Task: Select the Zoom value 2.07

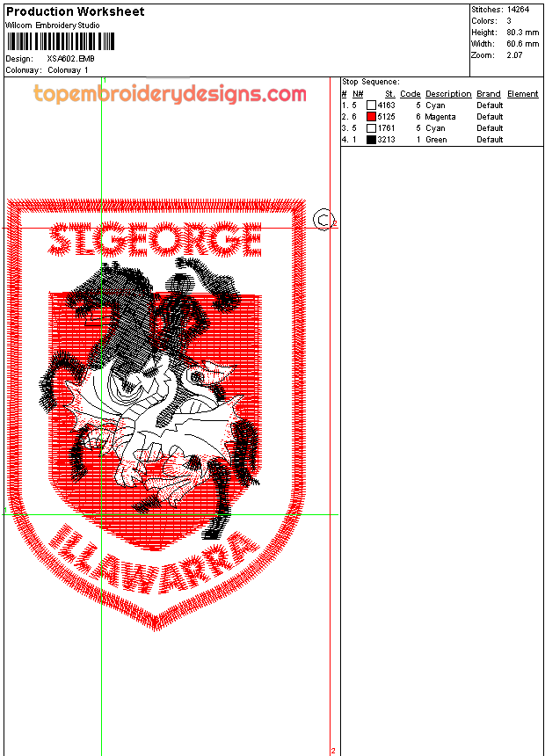Action: tap(514, 55)
